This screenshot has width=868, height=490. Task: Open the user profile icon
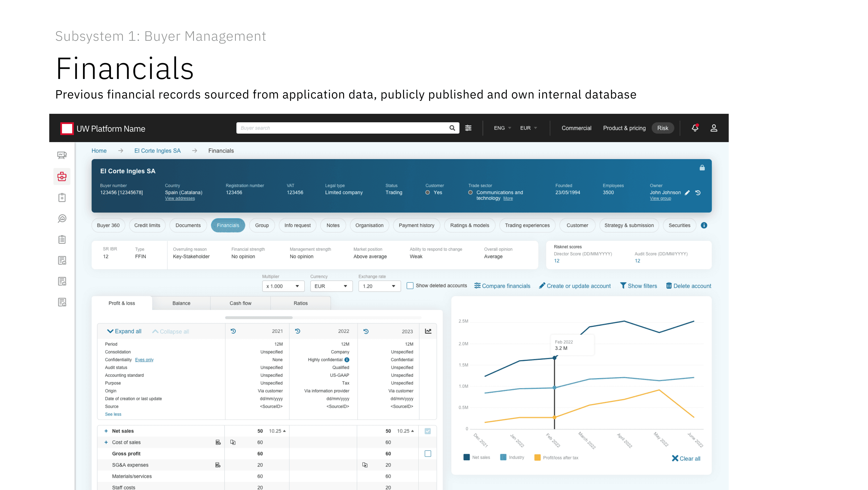[x=714, y=128]
